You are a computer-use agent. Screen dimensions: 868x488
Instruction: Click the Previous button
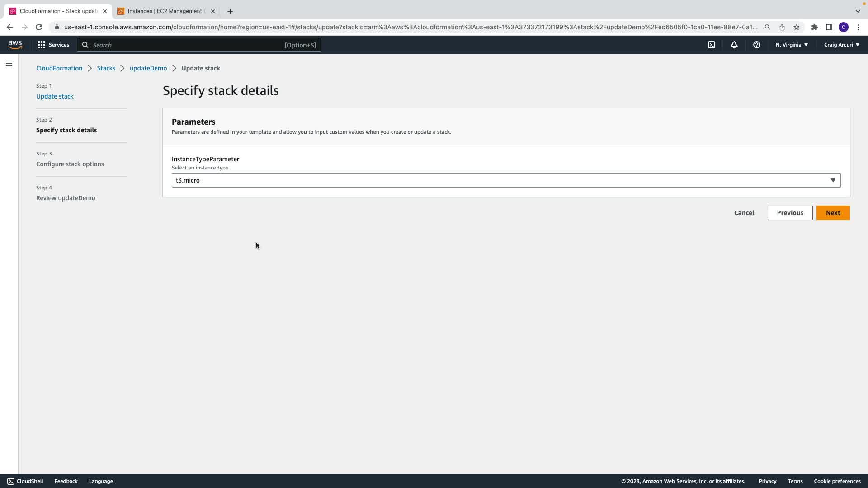tap(790, 213)
